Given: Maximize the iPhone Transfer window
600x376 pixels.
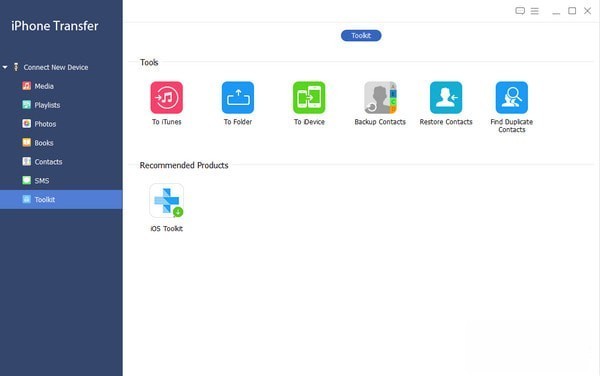Looking at the screenshot, I should (572, 11).
